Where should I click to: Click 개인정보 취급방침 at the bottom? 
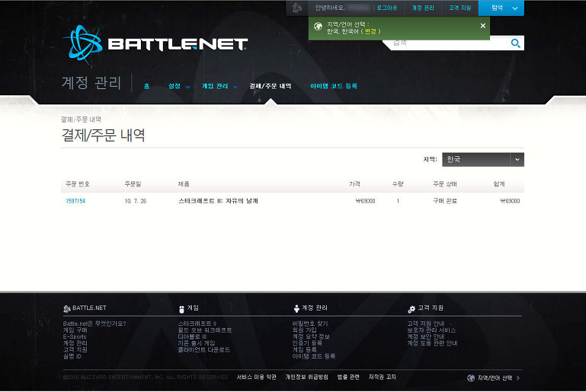point(307,378)
